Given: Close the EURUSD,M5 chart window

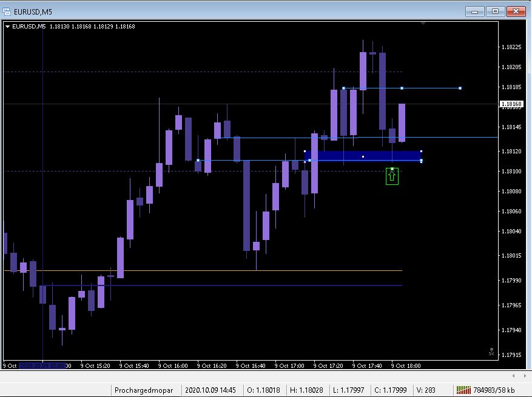Looking at the screenshot, I should (516, 12).
